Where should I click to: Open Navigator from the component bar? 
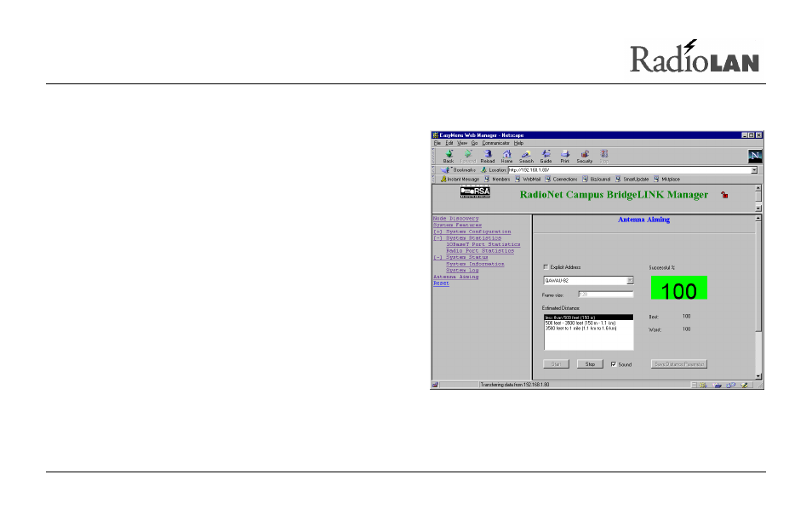[x=703, y=386]
